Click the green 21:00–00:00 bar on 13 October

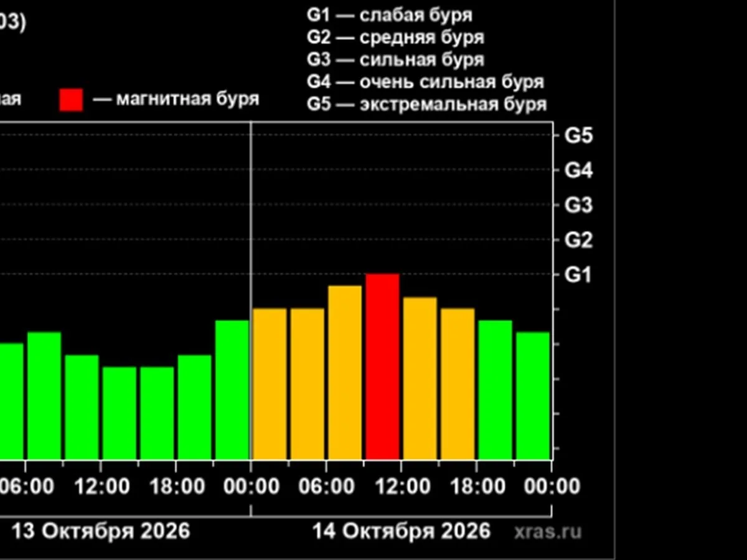coord(232,390)
